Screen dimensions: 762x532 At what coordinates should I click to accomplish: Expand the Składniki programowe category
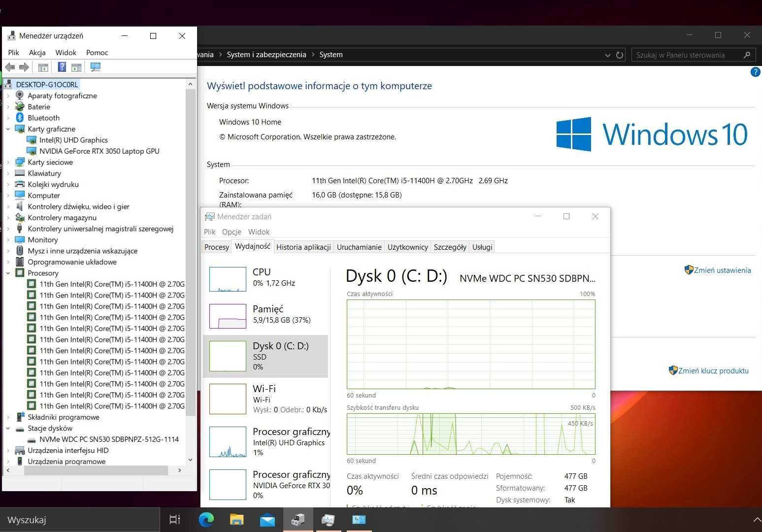click(8, 417)
